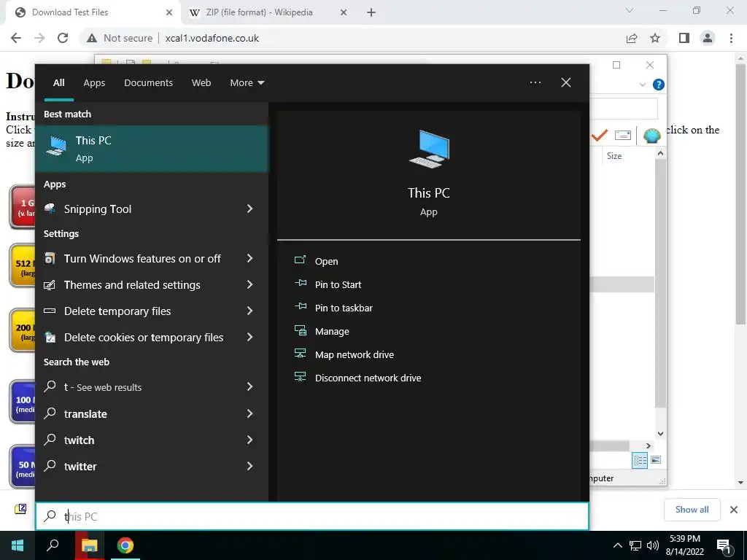The width and height of the screenshot is (747, 560).
Task: Expand Delete cookies or temporary files arrow
Action: [x=249, y=337]
